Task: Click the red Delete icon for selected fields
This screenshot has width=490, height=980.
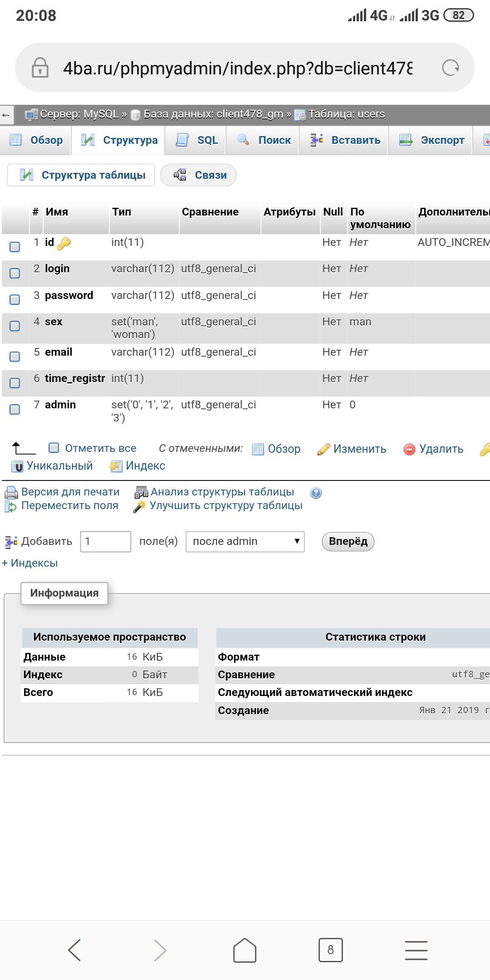Action: [x=409, y=449]
